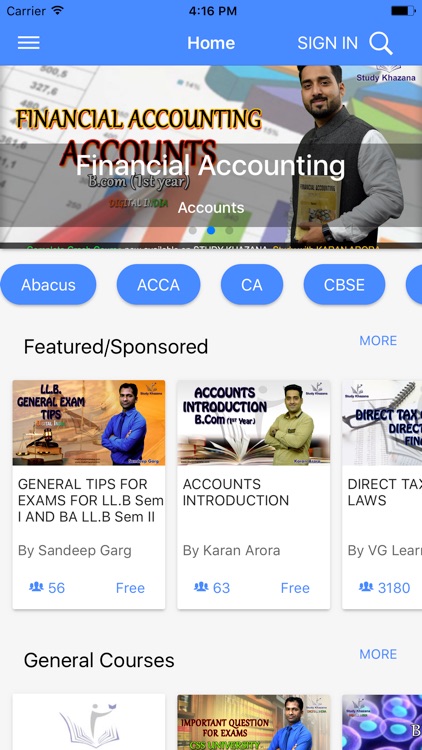The height and width of the screenshot is (750, 422).
Task: Select the Abacus category chip
Action: (x=48, y=285)
